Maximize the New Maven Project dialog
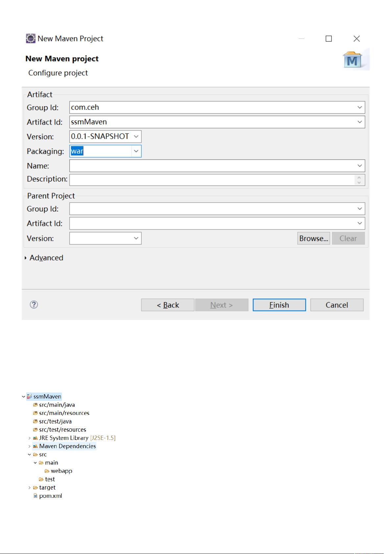392x554 pixels. click(329, 38)
